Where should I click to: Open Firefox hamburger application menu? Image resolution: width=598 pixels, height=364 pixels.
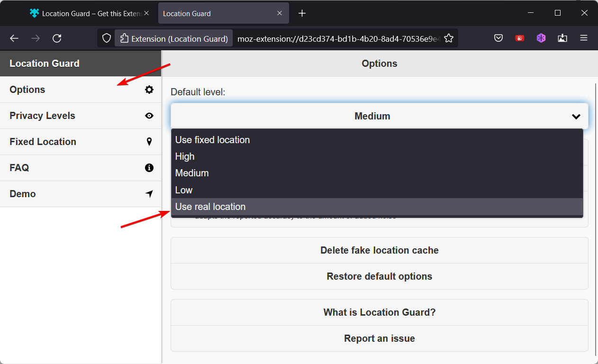584,38
